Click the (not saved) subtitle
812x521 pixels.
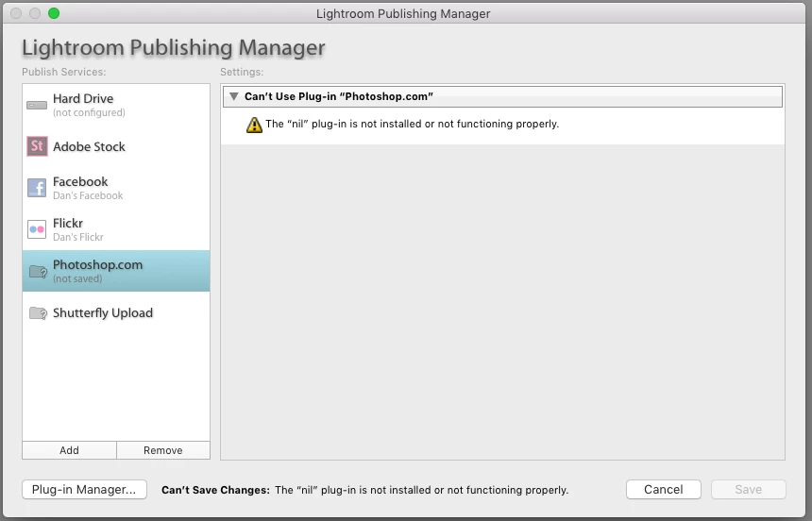(x=77, y=278)
